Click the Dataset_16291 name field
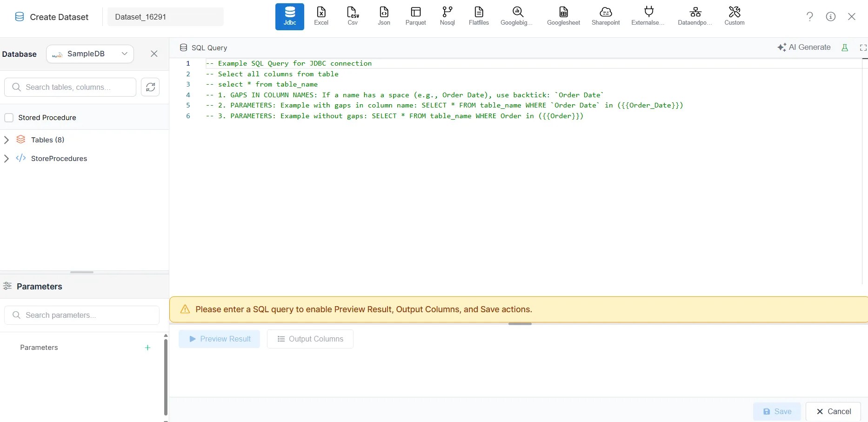This screenshot has width=868, height=422. point(165,16)
